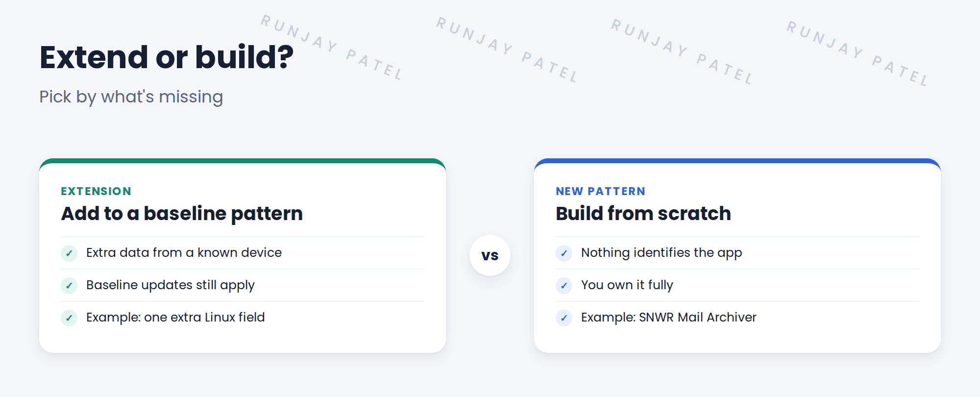Click the 'Build from scratch' title
Image resolution: width=980 pixels, height=397 pixels.
(x=643, y=214)
